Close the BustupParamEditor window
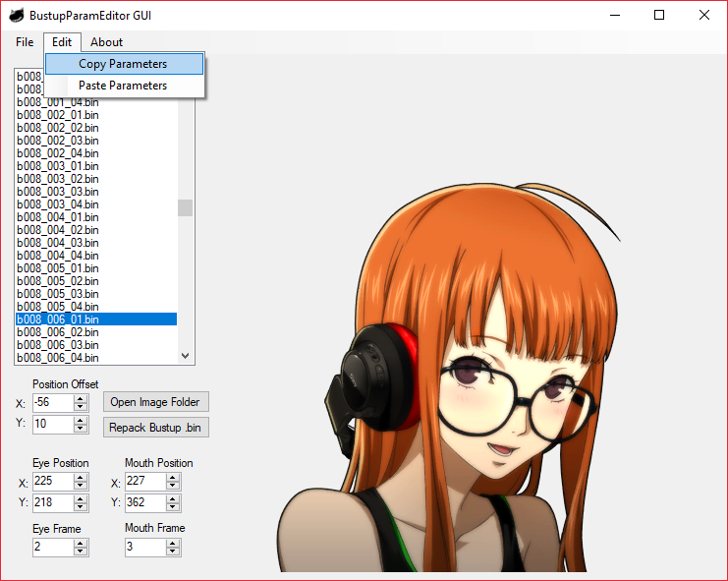This screenshot has width=728, height=581. click(x=703, y=16)
